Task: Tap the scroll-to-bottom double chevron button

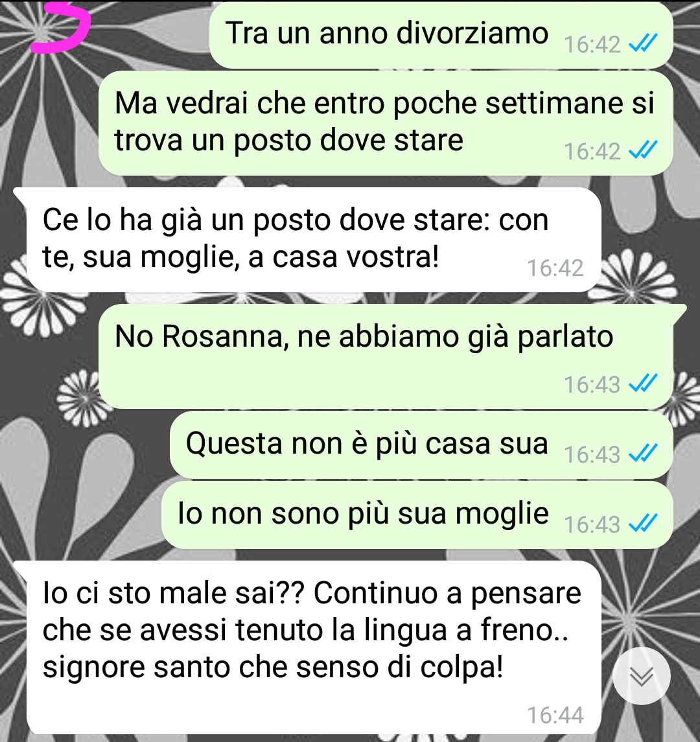Action: point(641,676)
